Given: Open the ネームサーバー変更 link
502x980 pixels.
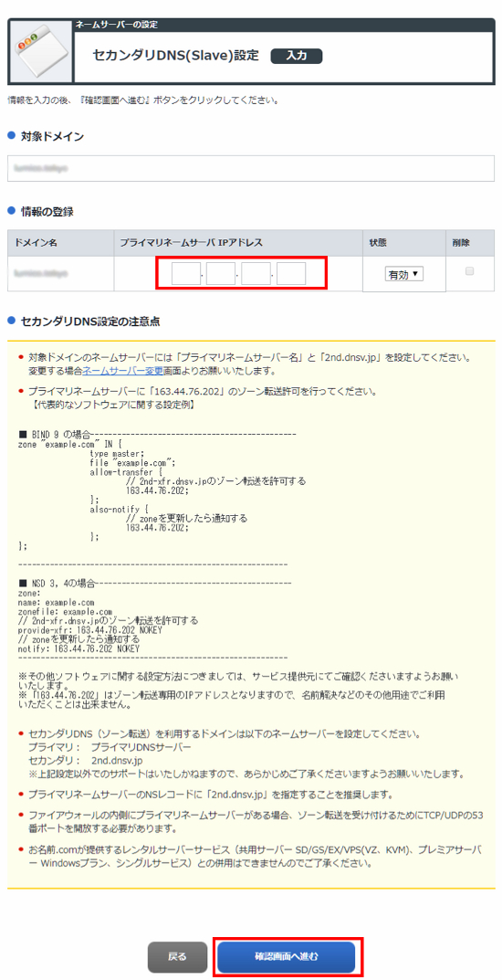Looking at the screenshot, I should point(122,371).
